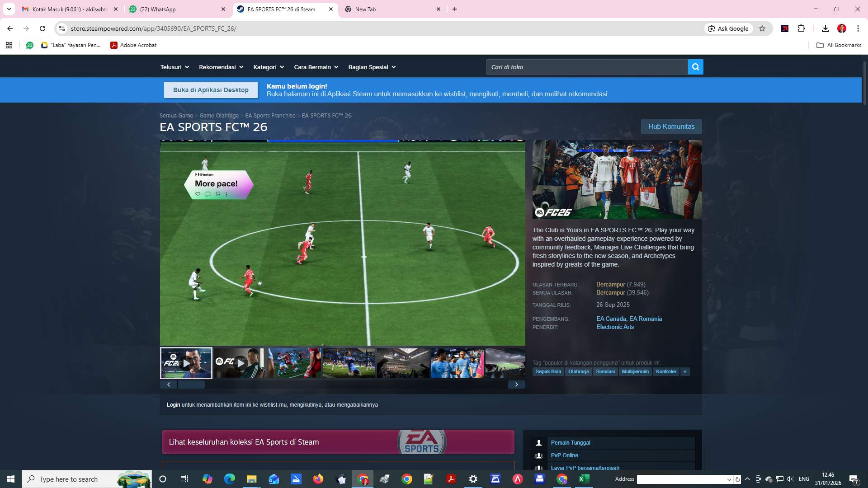Open the Chrome extensions puzzle icon
This screenshot has width=868, height=488.
802,28
